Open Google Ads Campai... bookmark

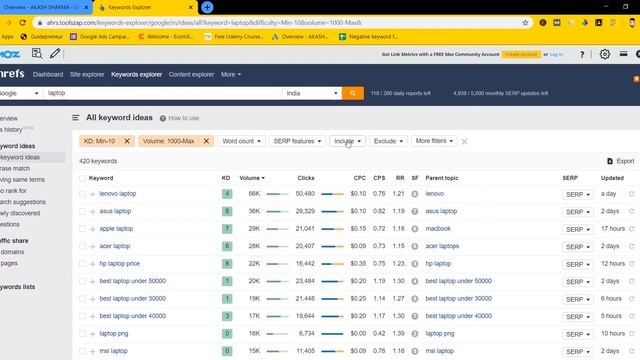[x=100, y=37]
